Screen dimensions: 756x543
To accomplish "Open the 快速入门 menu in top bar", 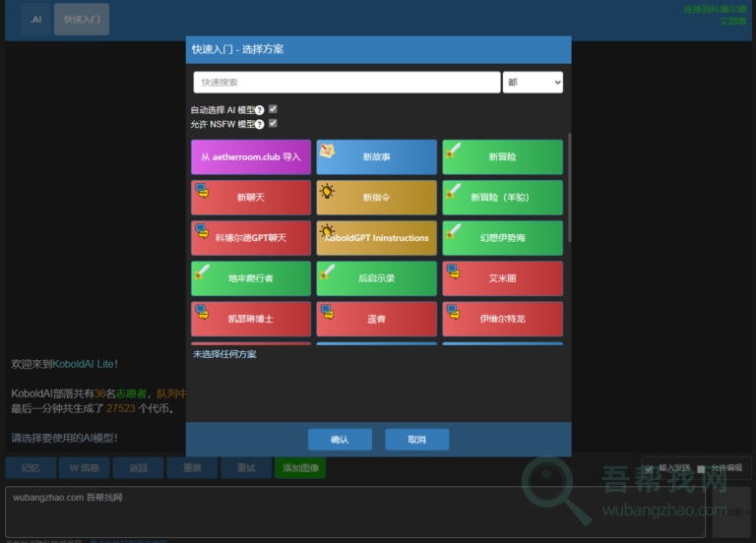I will coord(81,19).
